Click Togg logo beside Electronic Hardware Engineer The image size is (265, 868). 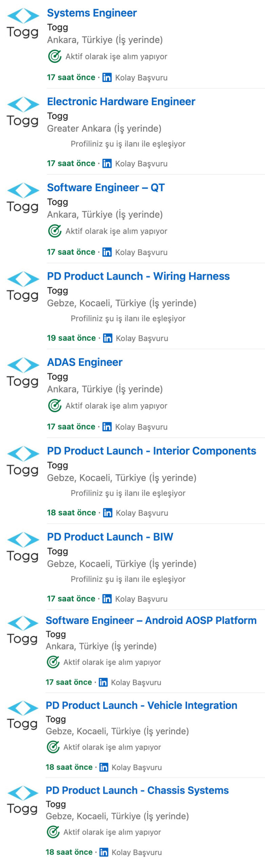click(23, 112)
